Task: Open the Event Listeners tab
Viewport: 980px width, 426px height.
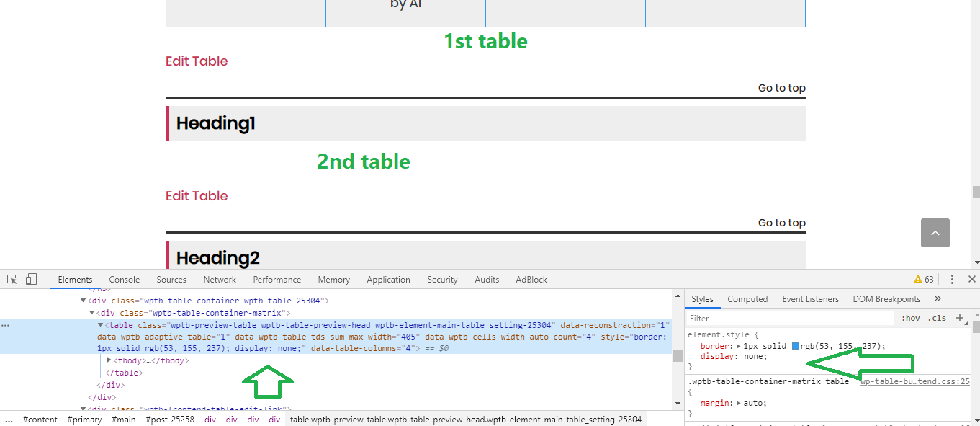Action: [811, 298]
